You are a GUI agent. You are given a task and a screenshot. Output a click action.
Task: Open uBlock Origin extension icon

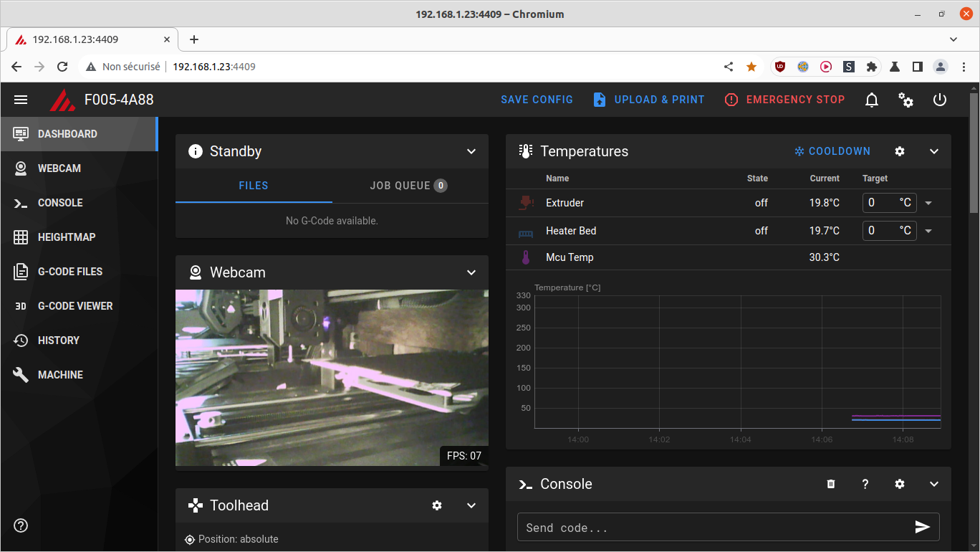(780, 67)
